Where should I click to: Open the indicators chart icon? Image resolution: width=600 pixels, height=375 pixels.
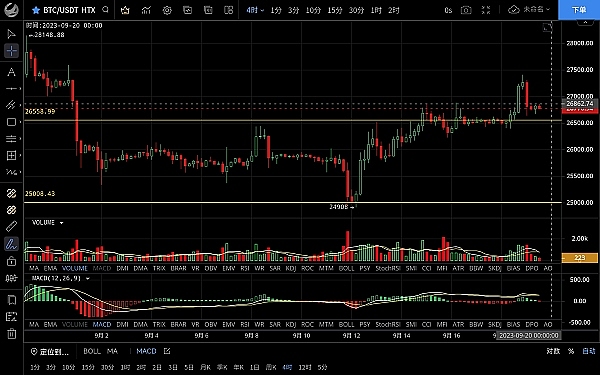[146, 10]
